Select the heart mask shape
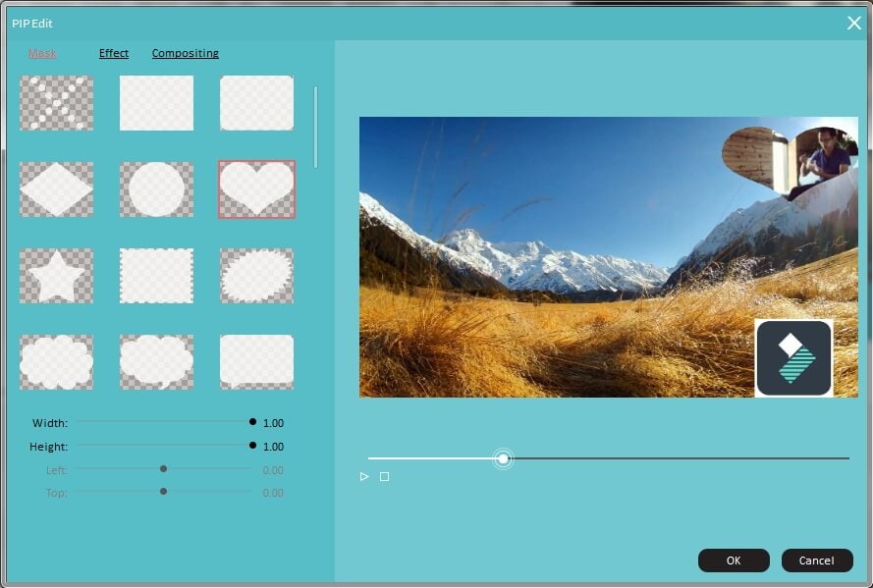Viewport: 873px width, 588px height. tap(256, 188)
